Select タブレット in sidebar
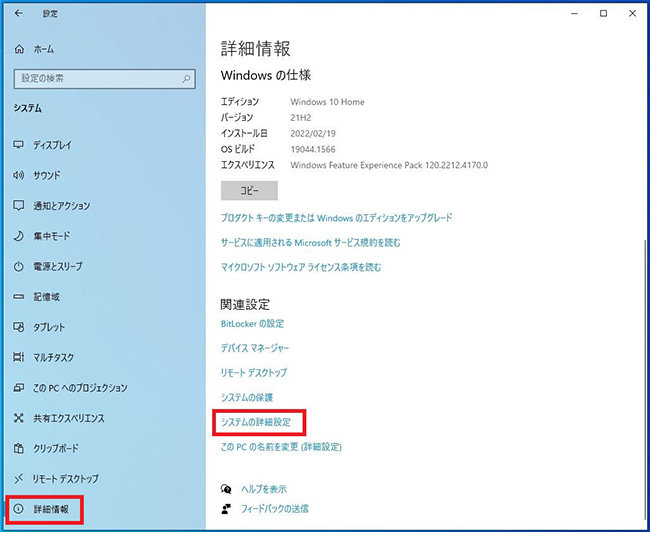This screenshot has width=651, height=533. pos(49,327)
